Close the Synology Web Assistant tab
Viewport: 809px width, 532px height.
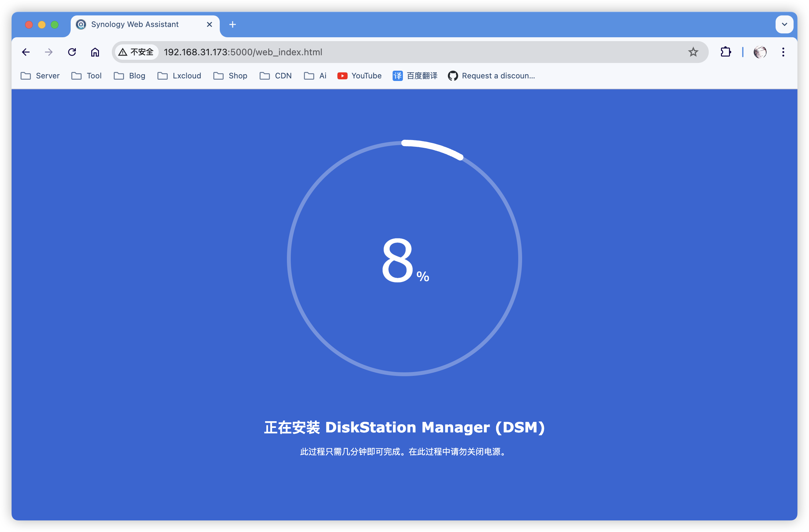209,24
